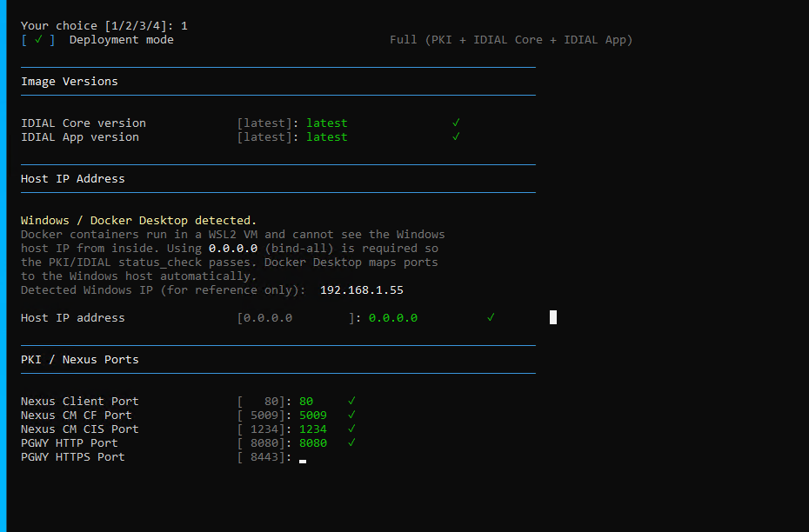Click the Host IP Address section heading

(73, 179)
